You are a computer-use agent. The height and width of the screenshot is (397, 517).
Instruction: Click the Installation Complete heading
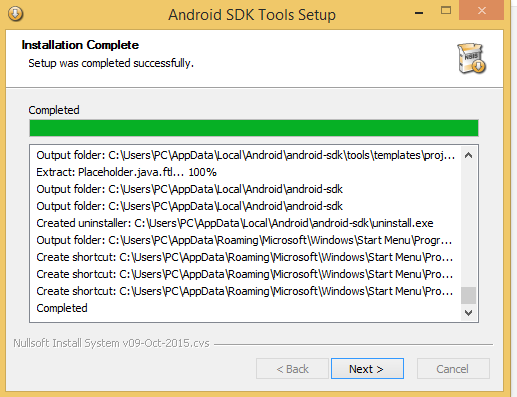click(x=80, y=45)
